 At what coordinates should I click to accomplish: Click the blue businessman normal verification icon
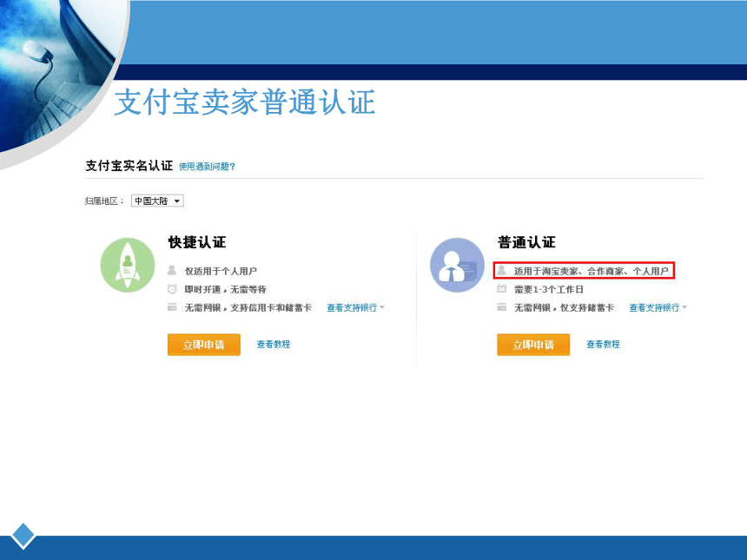pyautogui.click(x=458, y=265)
